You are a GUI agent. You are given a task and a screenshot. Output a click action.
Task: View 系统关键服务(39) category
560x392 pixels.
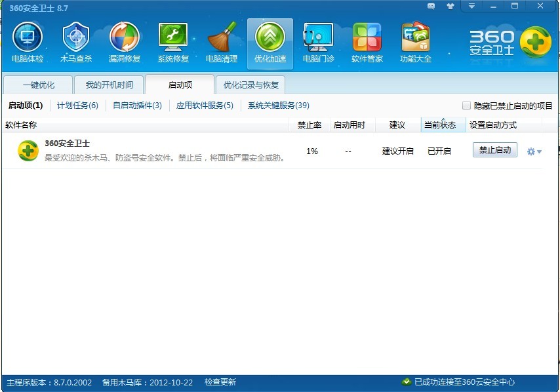(279, 106)
